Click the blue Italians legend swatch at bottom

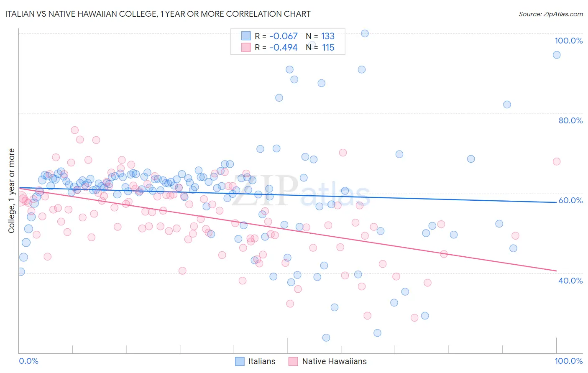point(240,361)
